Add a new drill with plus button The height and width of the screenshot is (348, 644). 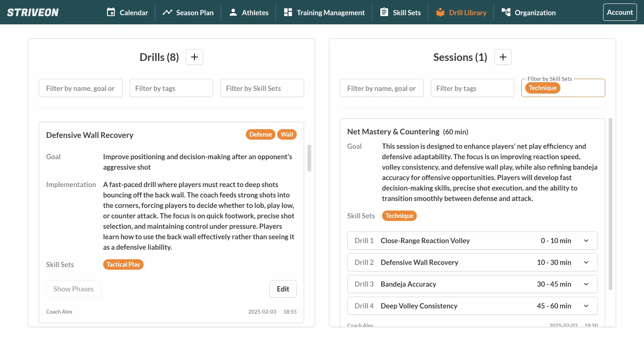click(195, 57)
